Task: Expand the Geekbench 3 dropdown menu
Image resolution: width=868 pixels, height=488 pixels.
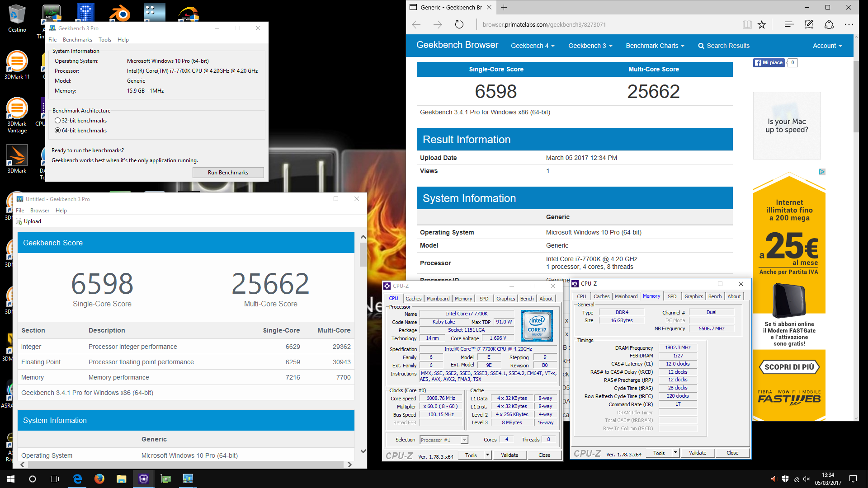Action: 590,46
